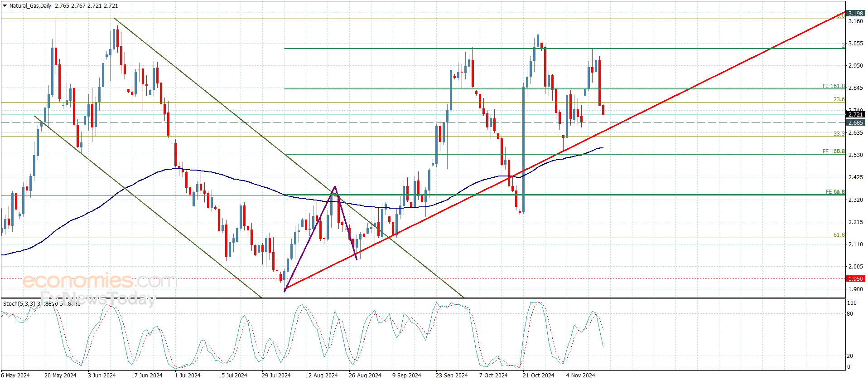Viewport: 868px width, 381px height.
Task: Click the 2.635 price axis label
Action: pos(855,133)
